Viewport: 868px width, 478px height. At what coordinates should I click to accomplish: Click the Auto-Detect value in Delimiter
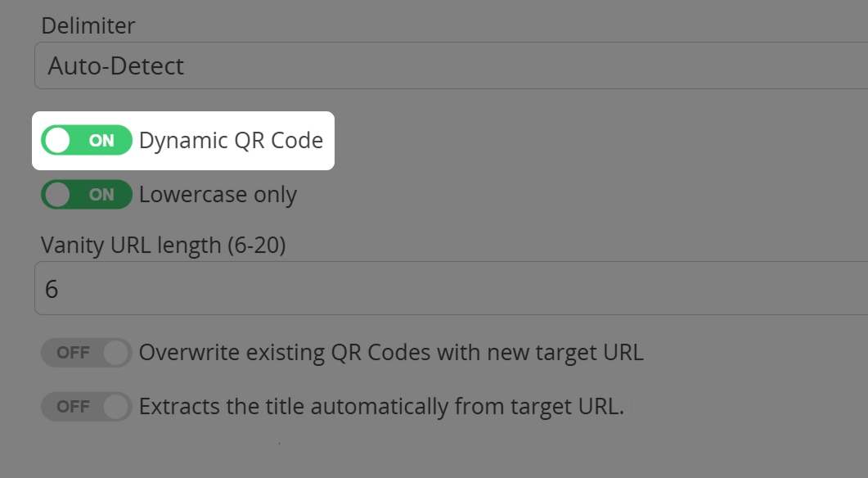pyautogui.click(x=116, y=65)
